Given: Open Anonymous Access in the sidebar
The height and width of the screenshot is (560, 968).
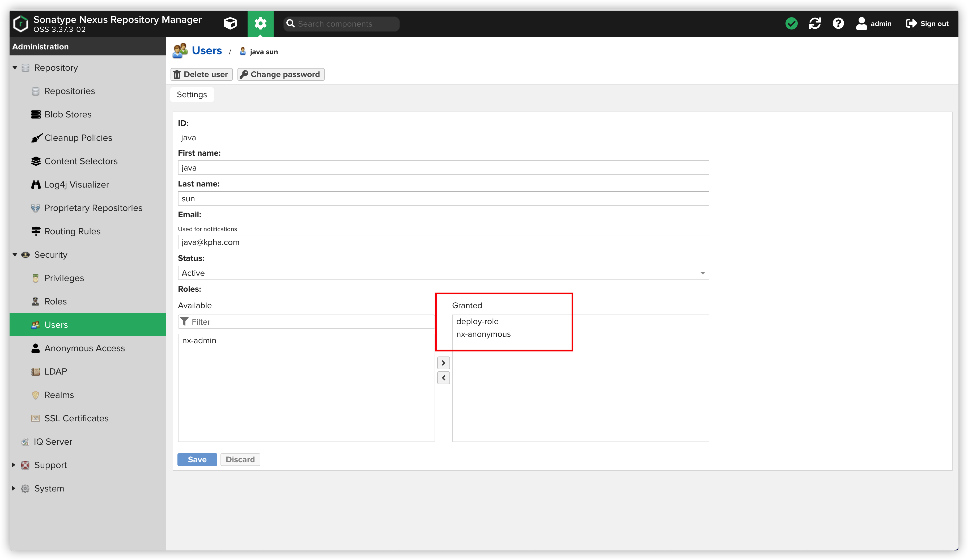Looking at the screenshot, I should coord(84,348).
